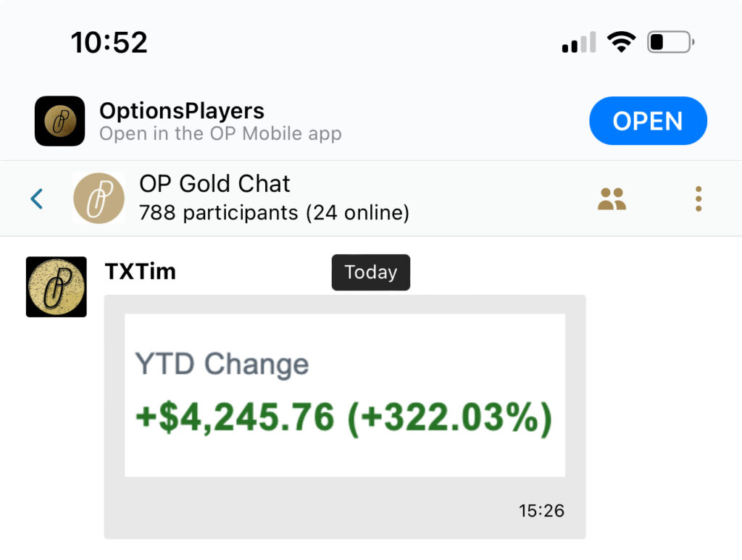Open the OP Gold Chat group avatar
Image resolution: width=742 pixels, height=560 pixels.
point(99,198)
